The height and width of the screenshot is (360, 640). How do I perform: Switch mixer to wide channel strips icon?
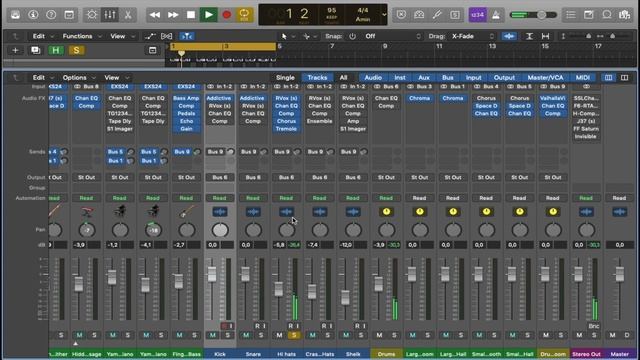click(624, 78)
